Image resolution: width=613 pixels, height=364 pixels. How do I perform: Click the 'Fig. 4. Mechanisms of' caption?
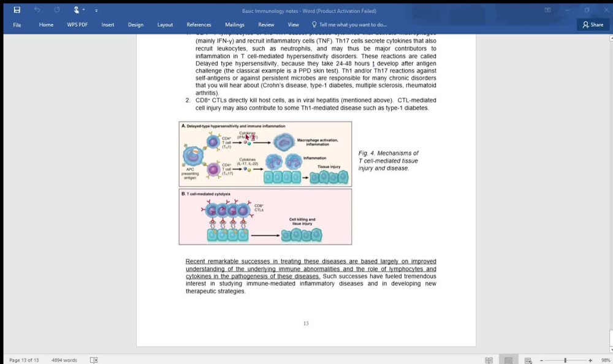pos(388,153)
